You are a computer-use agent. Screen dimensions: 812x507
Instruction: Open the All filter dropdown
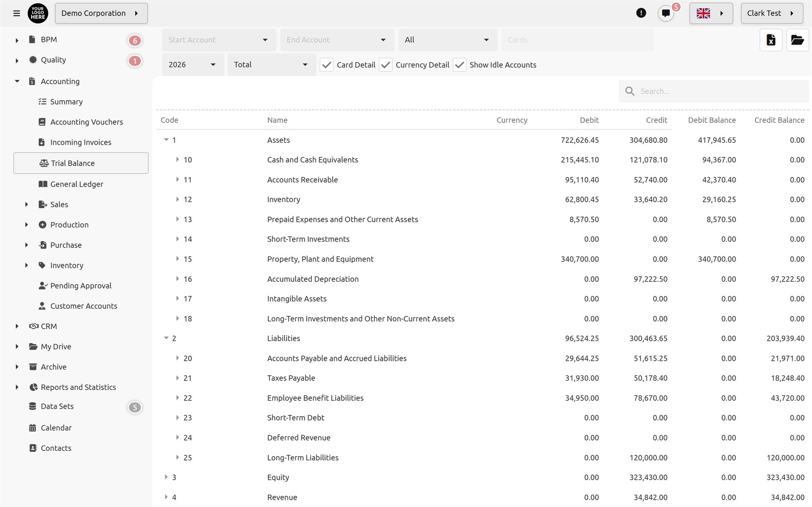[x=448, y=40]
